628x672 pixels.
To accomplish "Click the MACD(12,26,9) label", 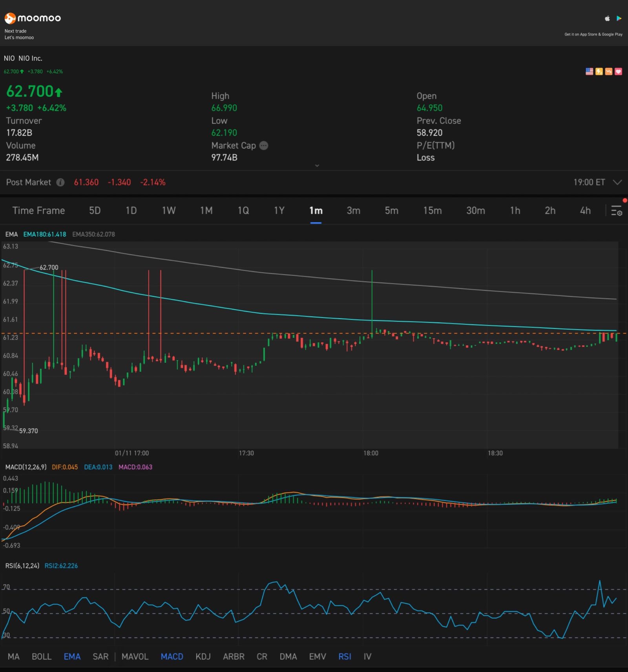I will (26, 467).
